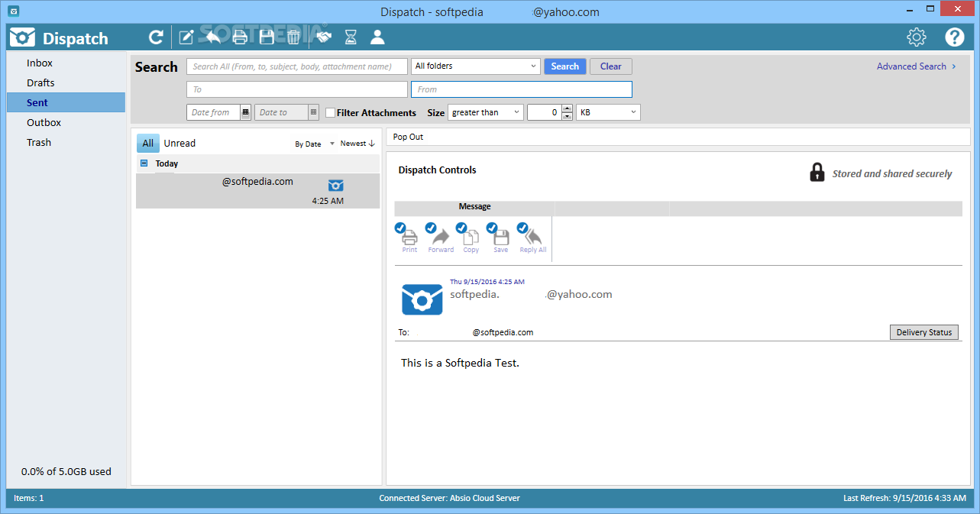Image resolution: width=980 pixels, height=514 pixels.
Task: Open the By Date sort dropdown
Action: point(315,144)
